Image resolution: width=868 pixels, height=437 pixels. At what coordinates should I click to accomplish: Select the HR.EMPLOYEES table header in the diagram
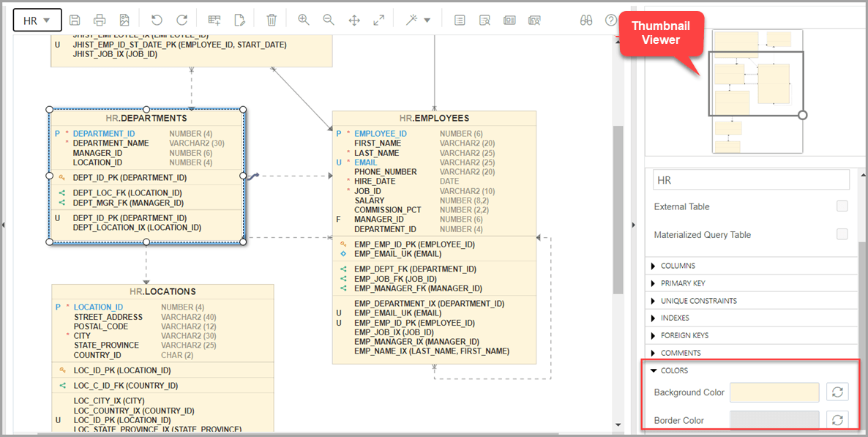434,118
